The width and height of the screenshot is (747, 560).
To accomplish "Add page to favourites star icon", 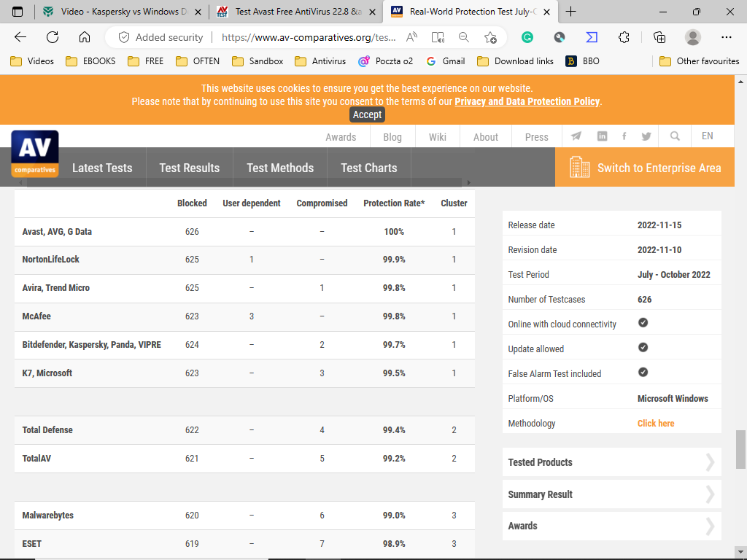I will pos(490,37).
